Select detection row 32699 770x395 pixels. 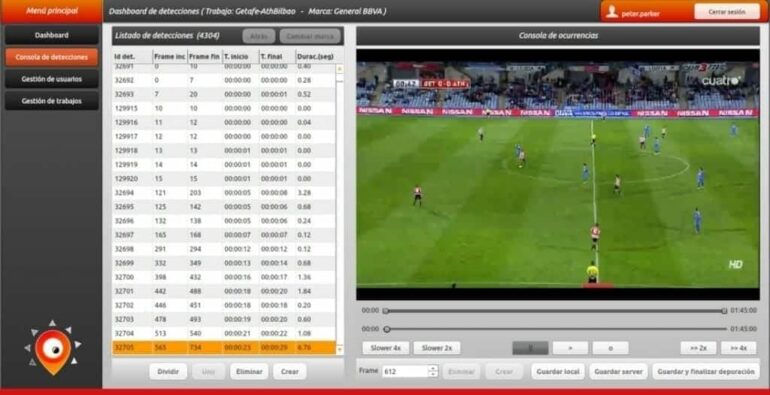click(224, 263)
